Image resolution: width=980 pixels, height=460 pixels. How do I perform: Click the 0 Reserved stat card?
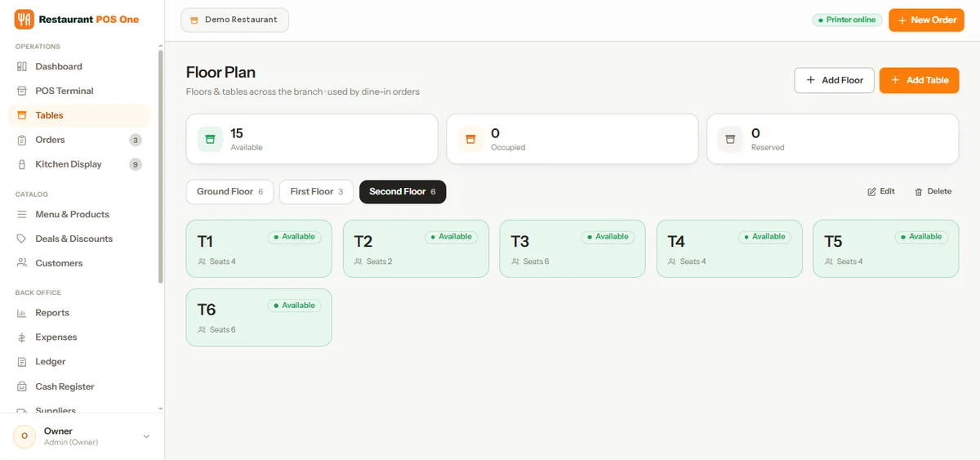click(x=832, y=139)
